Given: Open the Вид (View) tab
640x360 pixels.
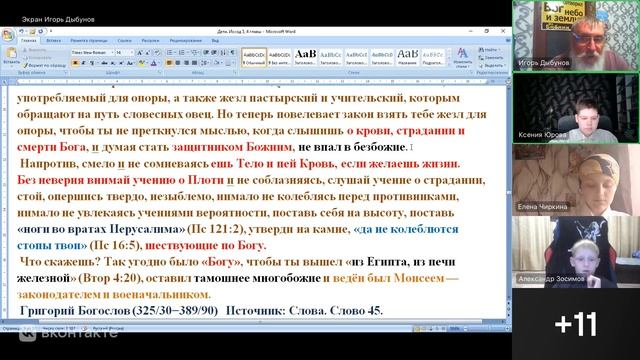Looking at the screenshot, I should pos(215,41).
